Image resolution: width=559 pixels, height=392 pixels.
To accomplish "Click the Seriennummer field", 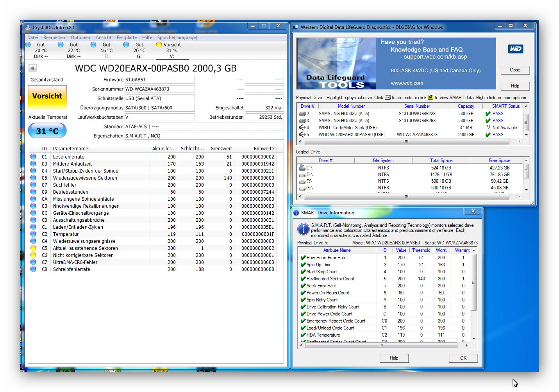I will (x=159, y=89).
